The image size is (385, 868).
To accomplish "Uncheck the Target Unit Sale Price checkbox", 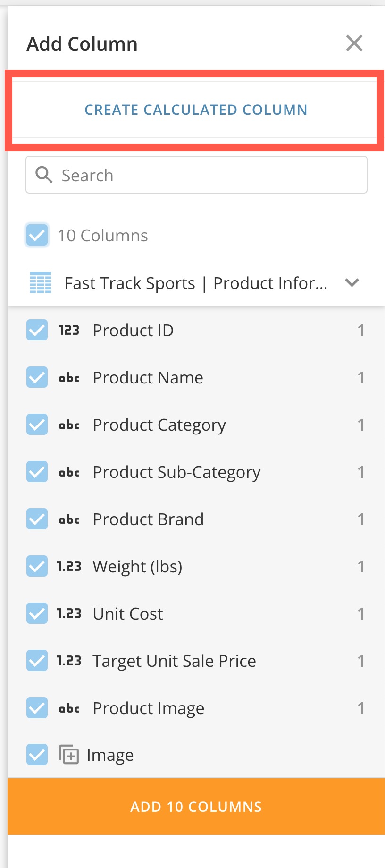I will pyautogui.click(x=37, y=661).
